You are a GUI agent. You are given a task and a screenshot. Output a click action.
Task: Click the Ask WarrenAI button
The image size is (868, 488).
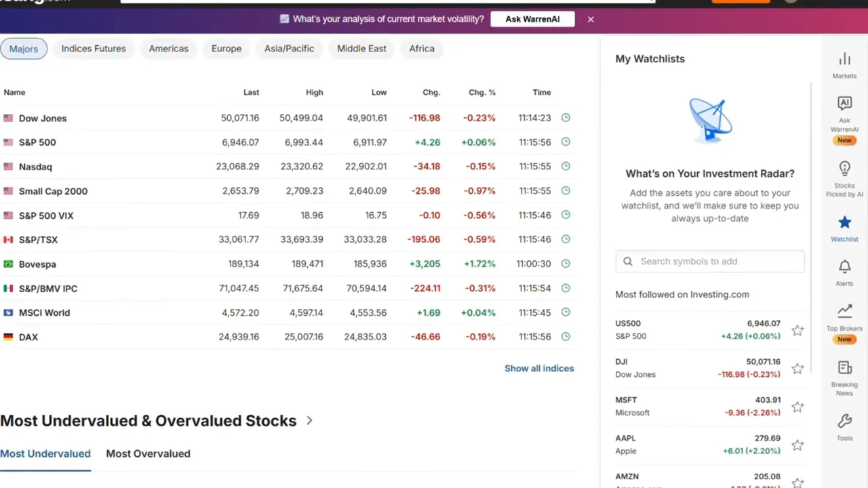[x=532, y=19]
